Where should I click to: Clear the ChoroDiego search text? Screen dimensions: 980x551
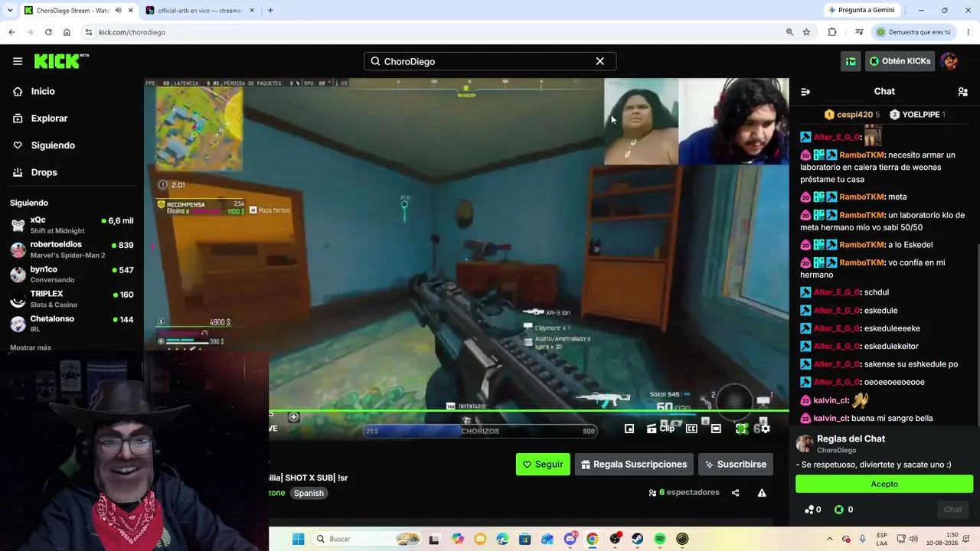600,61
